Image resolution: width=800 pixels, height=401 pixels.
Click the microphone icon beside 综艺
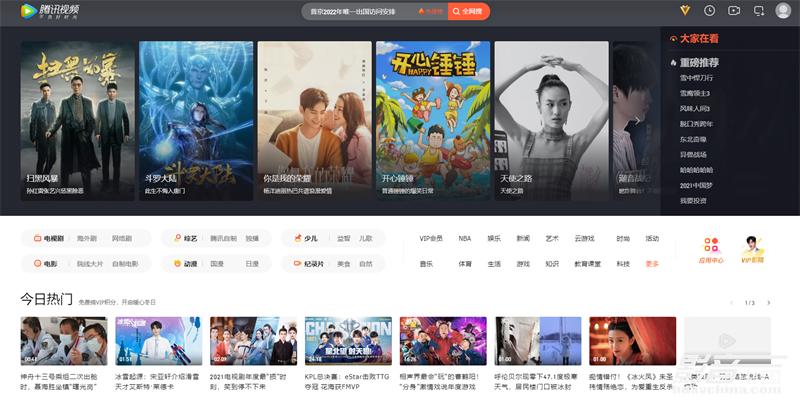(178, 238)
